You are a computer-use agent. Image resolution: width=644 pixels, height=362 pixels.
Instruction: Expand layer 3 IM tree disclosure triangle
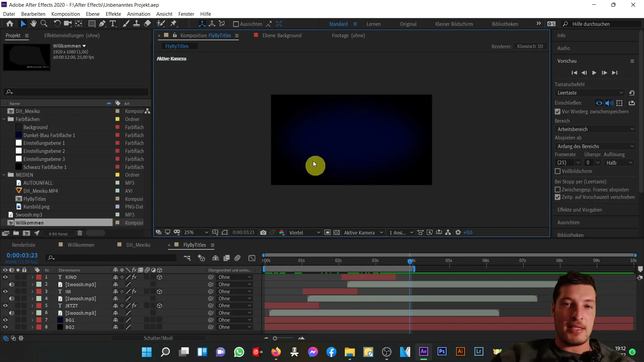(x=32, y=291)
